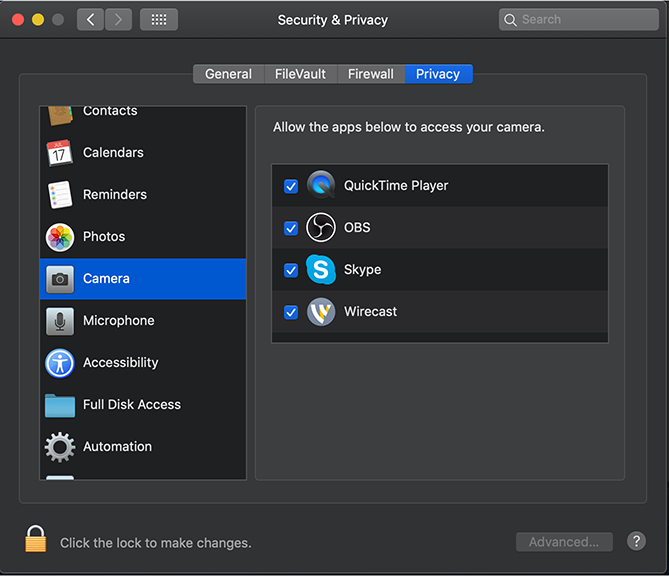Click the padlock to unlock changes

tap(35, 538)
